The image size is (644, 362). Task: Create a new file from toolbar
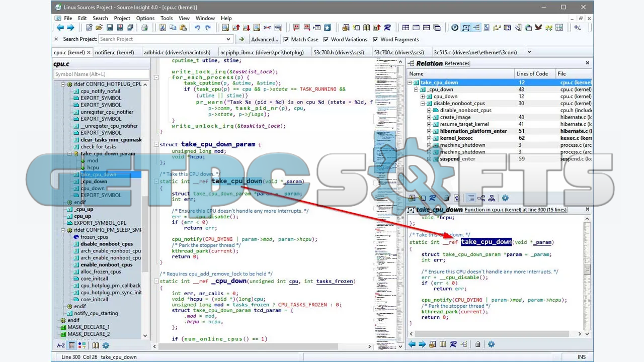coord(89,28)
